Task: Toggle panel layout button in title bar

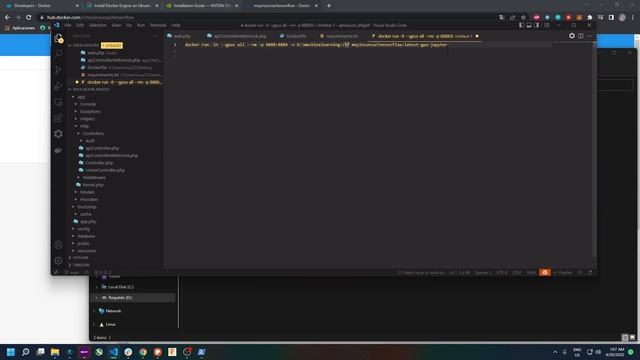Action: (529, 25)
